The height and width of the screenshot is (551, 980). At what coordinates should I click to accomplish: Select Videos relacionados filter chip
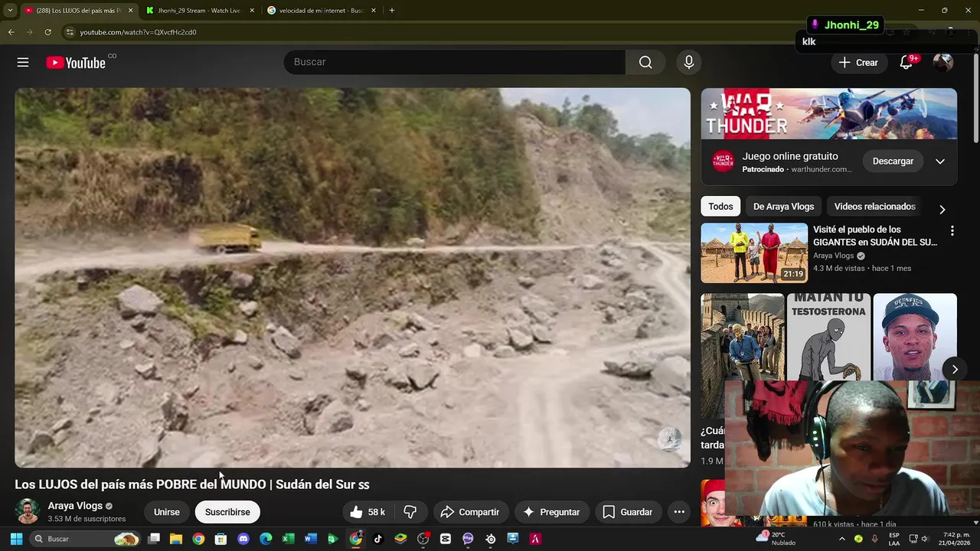(875, 207)
